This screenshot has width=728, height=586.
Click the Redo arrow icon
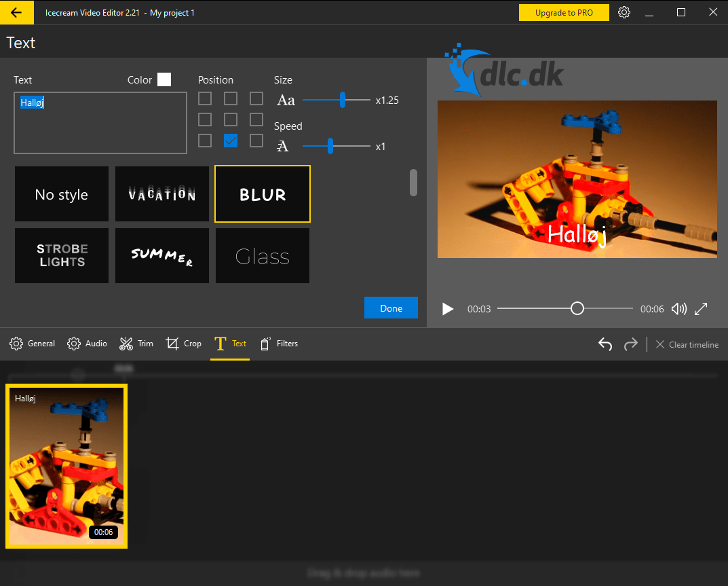click(631, 344)
